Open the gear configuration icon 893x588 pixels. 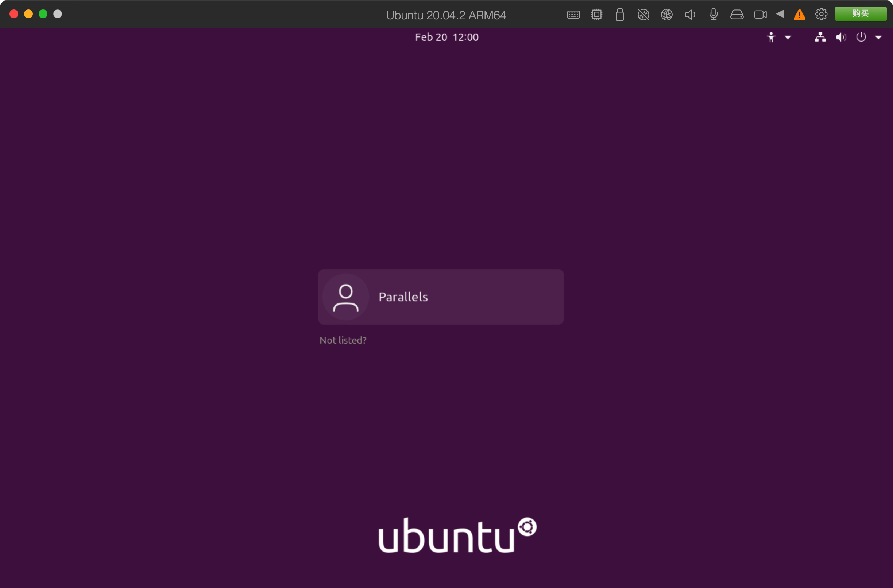click(821, 14)
